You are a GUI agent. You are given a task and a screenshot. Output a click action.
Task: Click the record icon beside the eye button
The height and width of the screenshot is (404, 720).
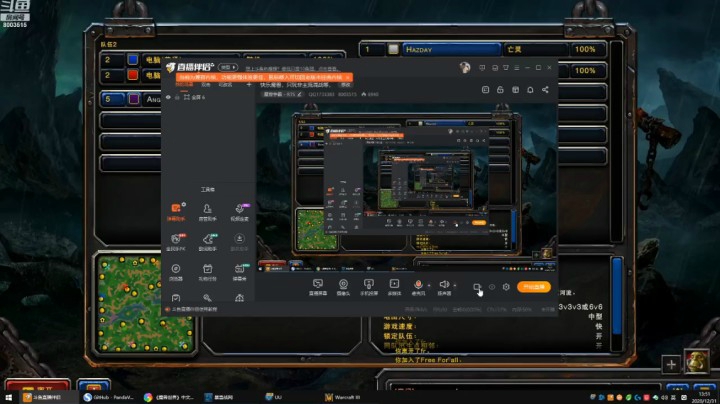coord(477,287)
